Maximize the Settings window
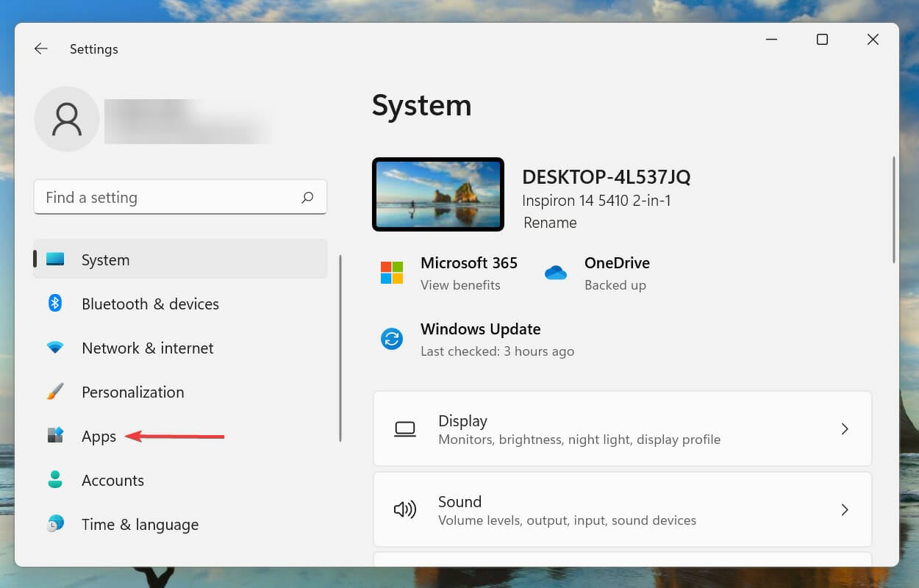Screen dimensions: 919x588 pyautogui.click(x=822, y=40)
